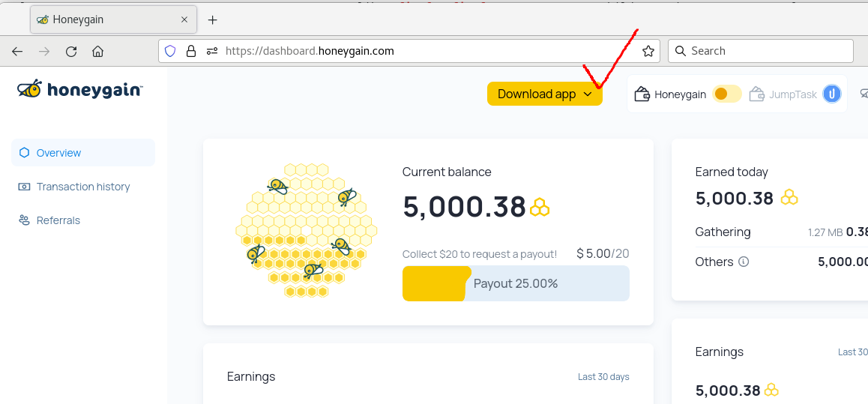Click the Earned today heading
The image size is (868, 404).
[732, 172]
